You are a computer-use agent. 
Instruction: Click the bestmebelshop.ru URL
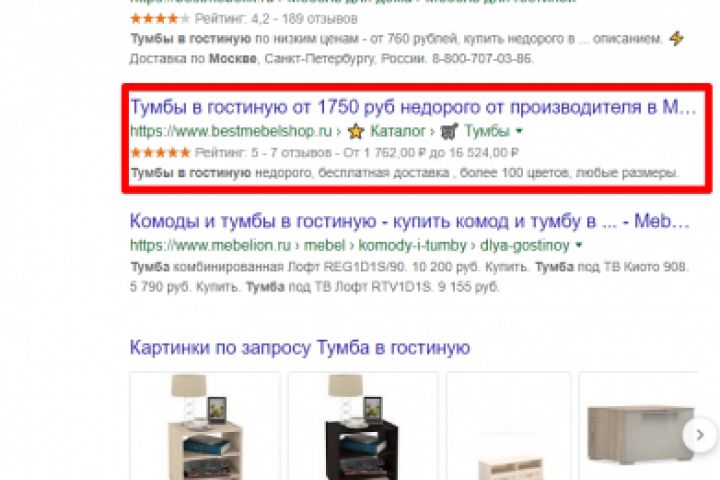(231, 131)
